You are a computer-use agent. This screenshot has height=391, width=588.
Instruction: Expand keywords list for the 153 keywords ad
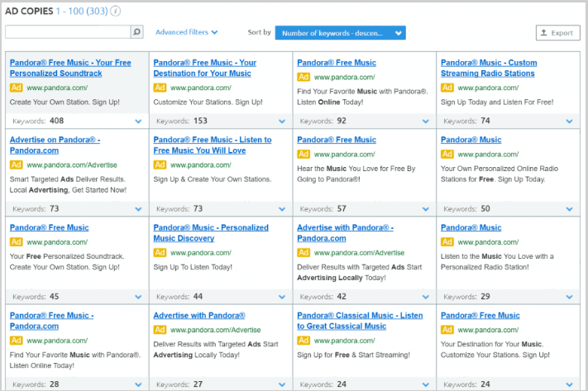[282, 121]
